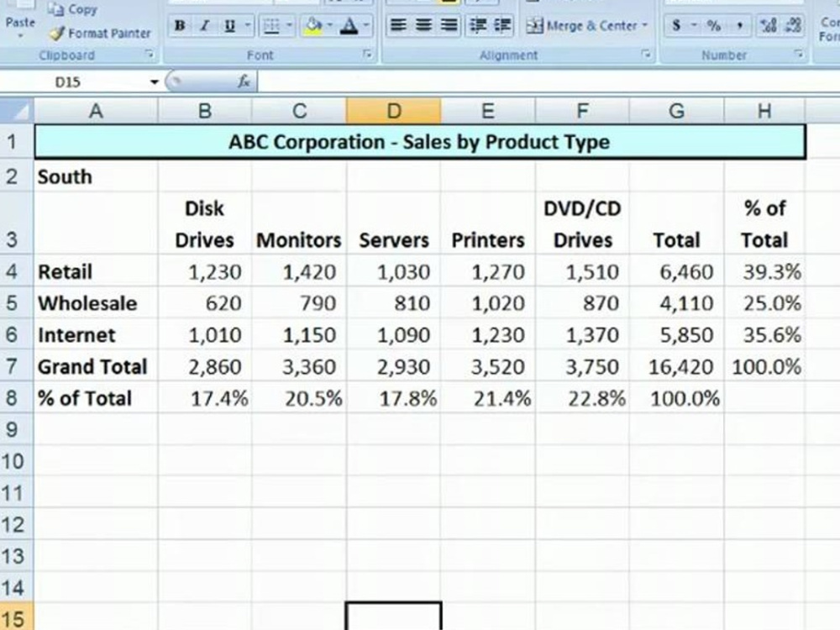Toggle Italic formatting
Screen dimensions: 840x630
pos(205,25)
